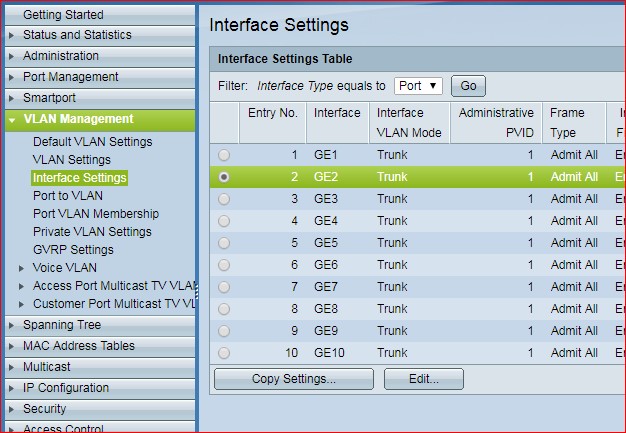Select the radio button for GE5
Screen dimensions: 626x433
[224, 243]
